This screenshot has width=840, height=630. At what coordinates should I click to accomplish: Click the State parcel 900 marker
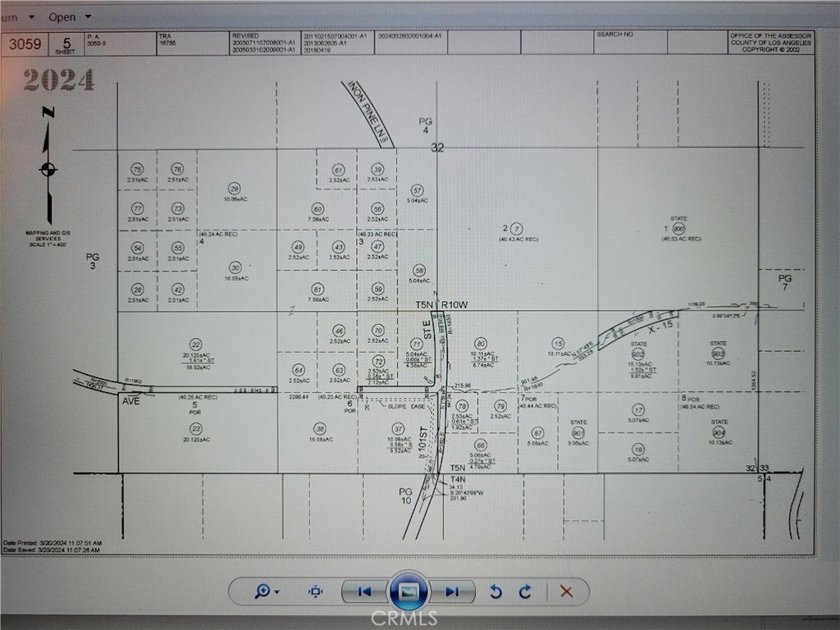678,228
